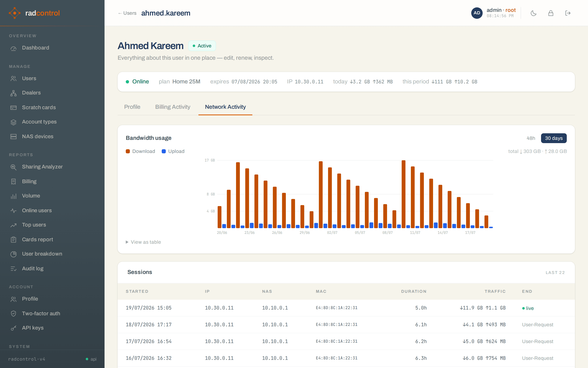Click the IP 10.30.0.11 summary value
588x368 pixels.
309,82
